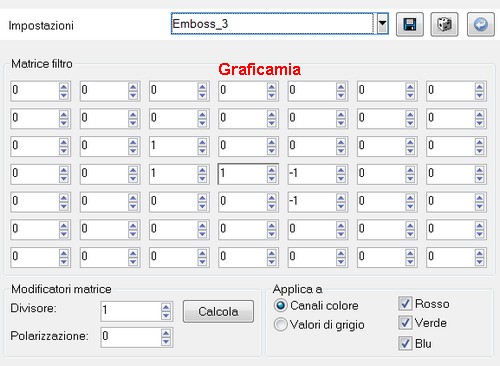Increase the Divisore value with up arrow

tap(166, 307)
